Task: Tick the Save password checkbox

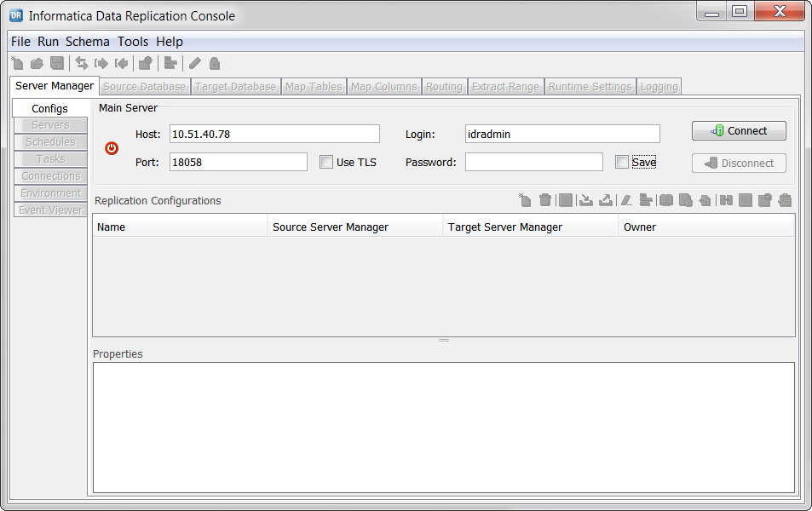Action: pos(622,162)
